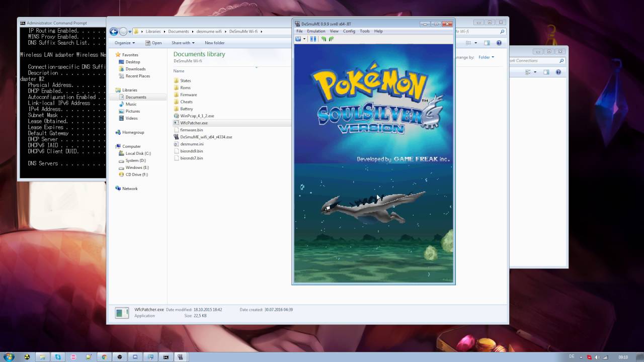
Task: Open DeSmuME View menu
Action: tap(334, 31)
